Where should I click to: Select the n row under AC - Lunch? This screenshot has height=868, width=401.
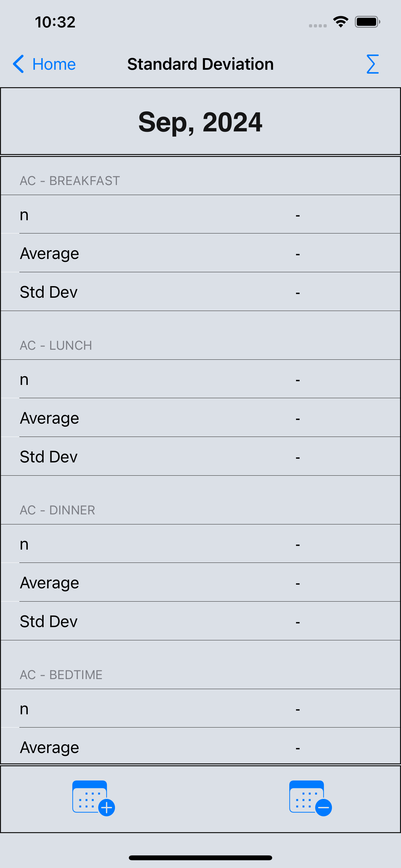pyautogui.click(x=200, y=379)
